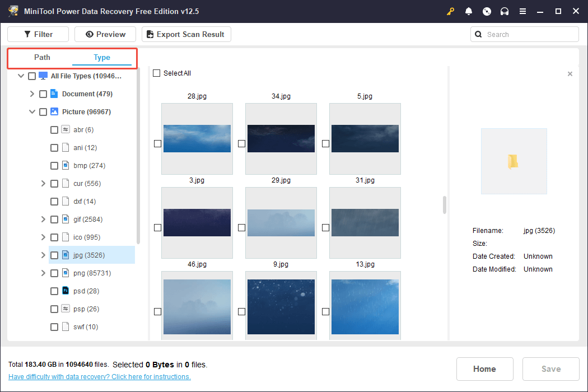Select the Type tab
The width and height of the screenshot is (588, 392).
coord(102,58)
